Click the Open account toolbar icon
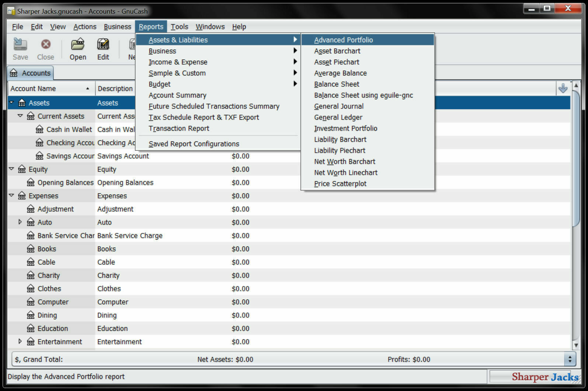Screen dimensions: 588x391 coord(78,45)
